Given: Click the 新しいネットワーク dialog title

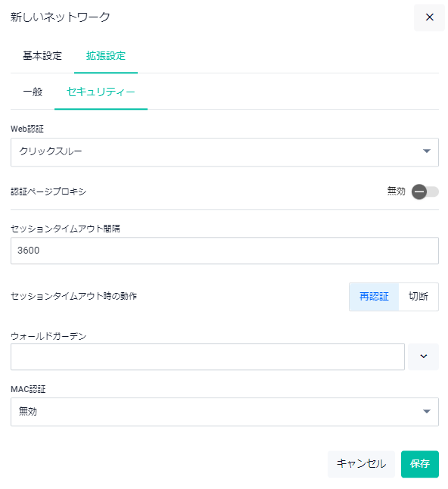Looking at the screenshot, I should pos(61,17).
